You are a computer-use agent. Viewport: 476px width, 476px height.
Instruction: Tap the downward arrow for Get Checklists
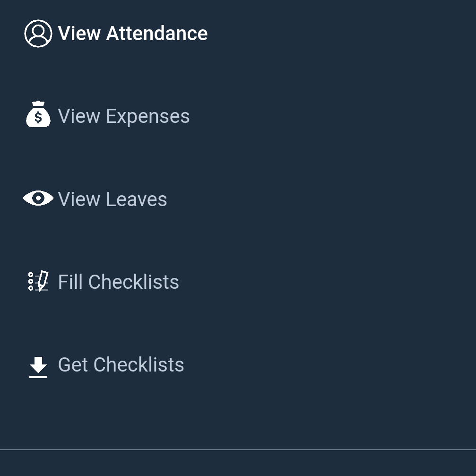[38, 367]
